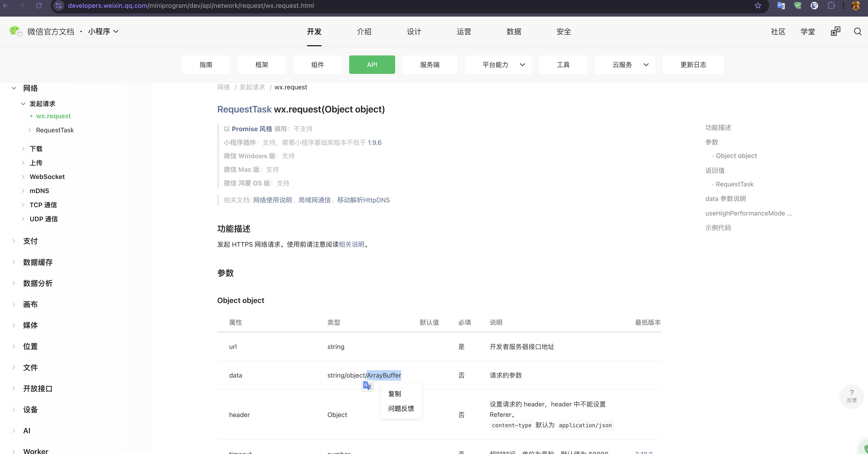Click the RequestTask return type heading link

click(244, 109)
